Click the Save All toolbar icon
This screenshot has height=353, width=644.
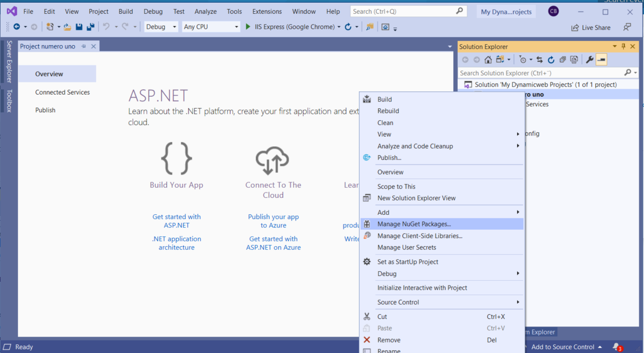coord(90,27)
